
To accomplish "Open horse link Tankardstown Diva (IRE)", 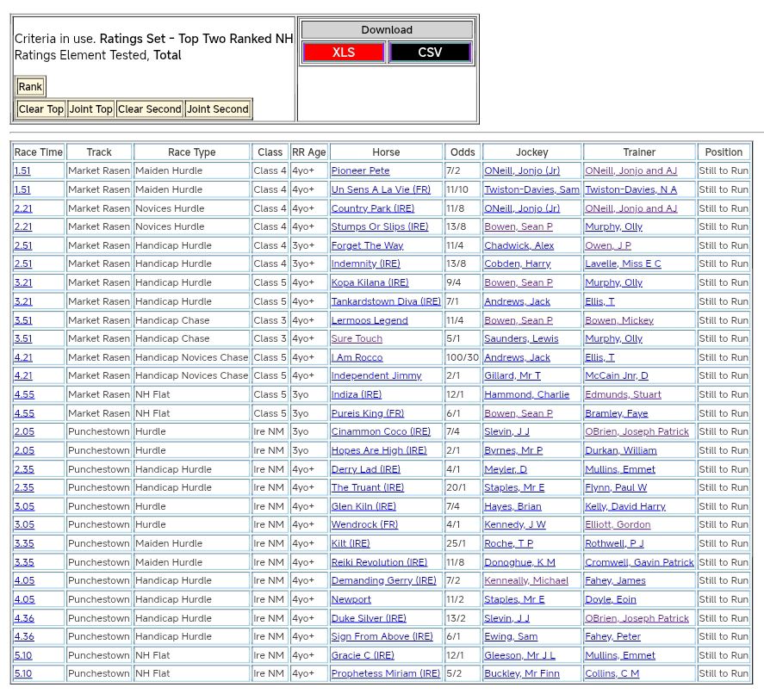I will [x=385, y=301].
